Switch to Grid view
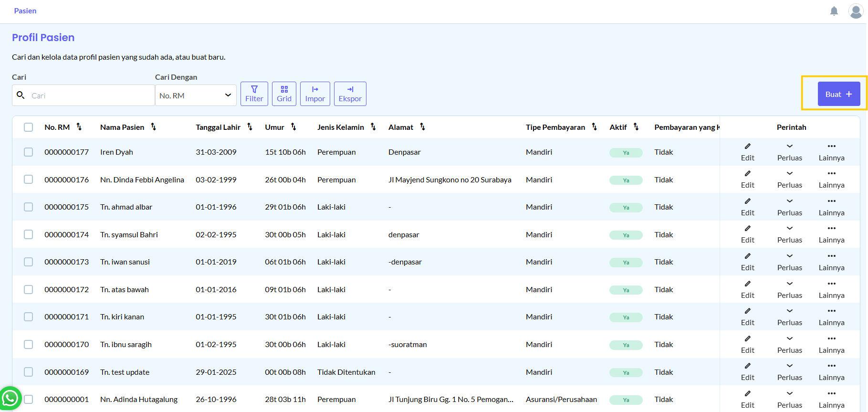The width and height of the screenshot is (868, 412). tap(284, 94)
